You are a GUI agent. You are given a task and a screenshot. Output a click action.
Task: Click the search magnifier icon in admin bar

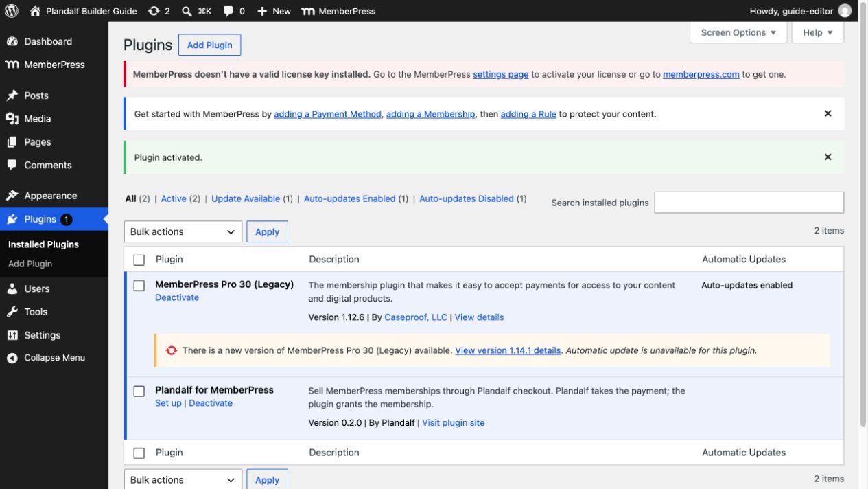click(x=187, y=11)
